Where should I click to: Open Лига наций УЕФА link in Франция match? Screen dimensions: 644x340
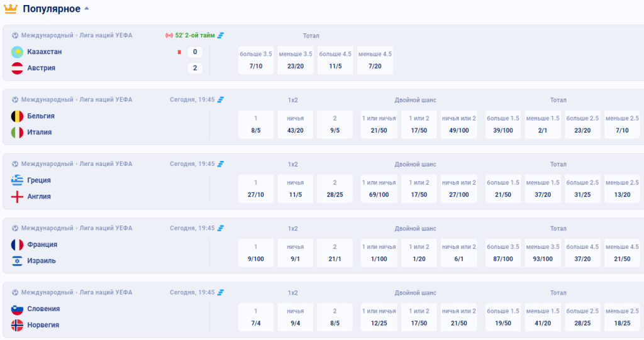[106, 228]
